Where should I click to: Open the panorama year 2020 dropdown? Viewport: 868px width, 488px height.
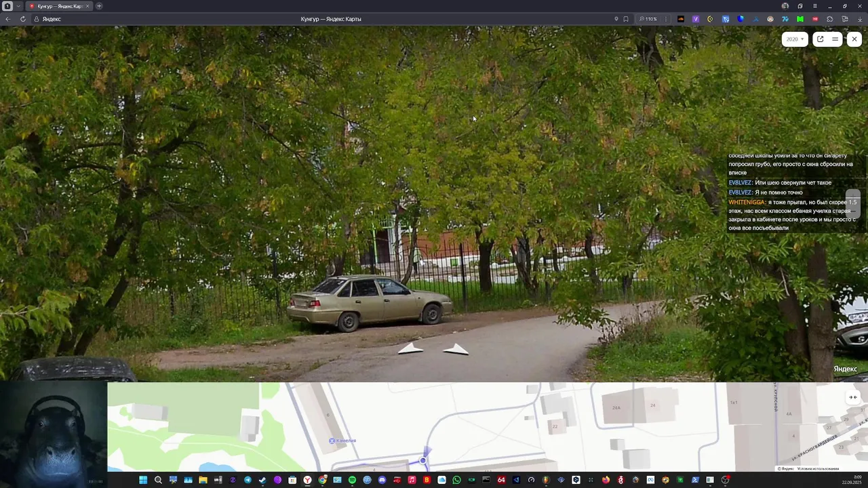[x=795, y=39]
